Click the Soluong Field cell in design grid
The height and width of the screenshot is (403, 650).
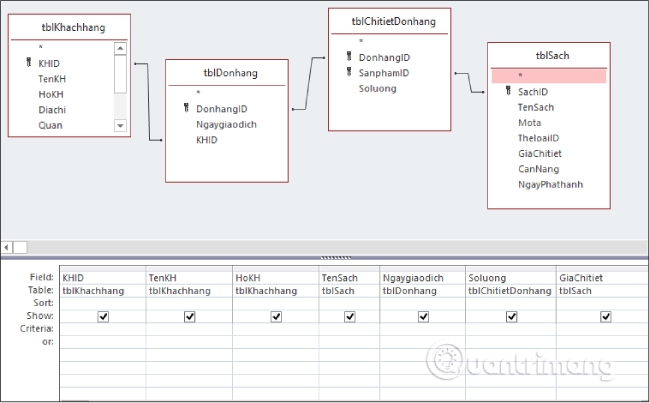511,278
